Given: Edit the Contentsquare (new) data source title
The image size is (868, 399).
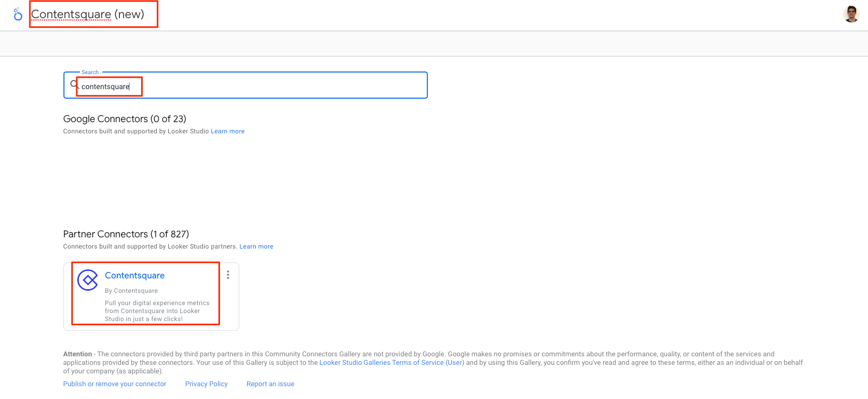Looking at the screenshot, I should point(88,14).
